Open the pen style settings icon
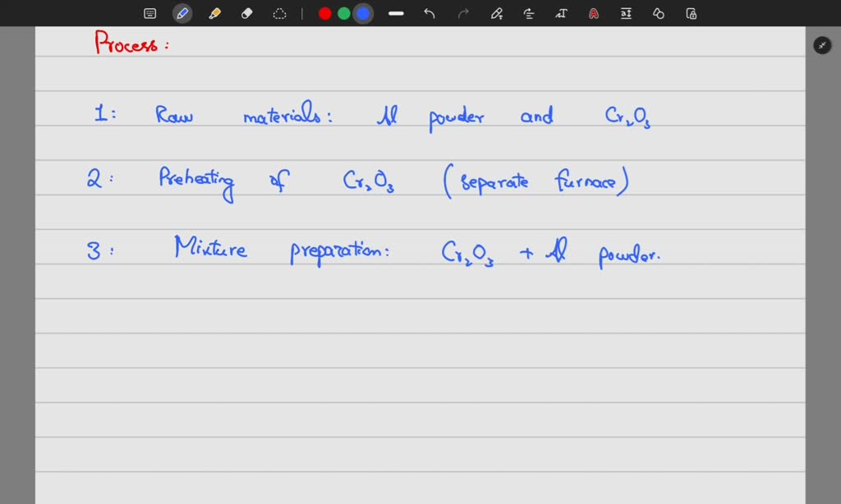This screenshot has height=504, width=841. click(496, 13)
